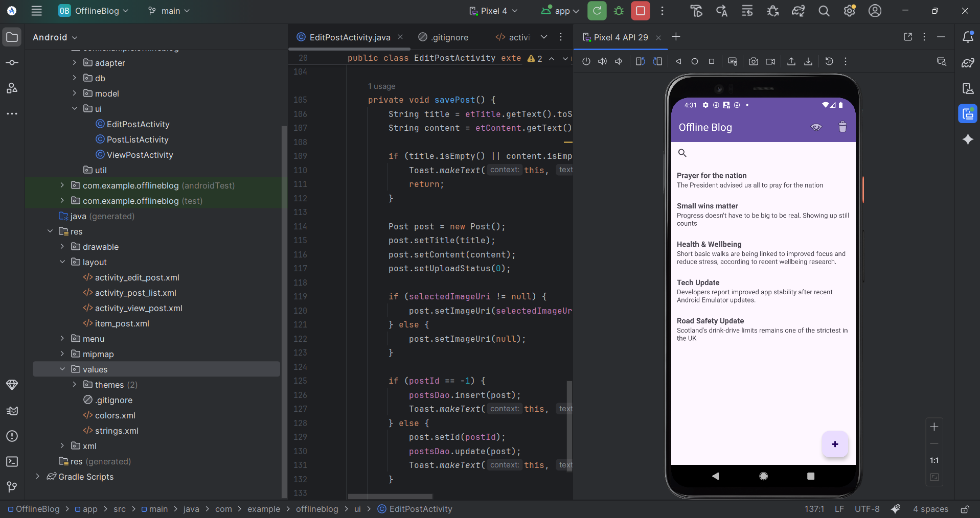Tap the plus floating button in emulator
980x518 pixels.
835,444
